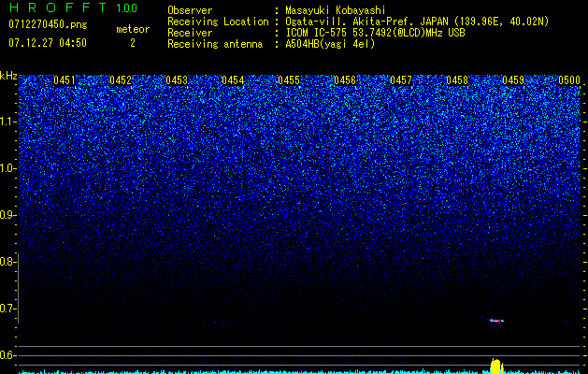Click the 0452 time marker
Image resolution: width=588 pixels, height=374 pixels.
coord(121,80)
